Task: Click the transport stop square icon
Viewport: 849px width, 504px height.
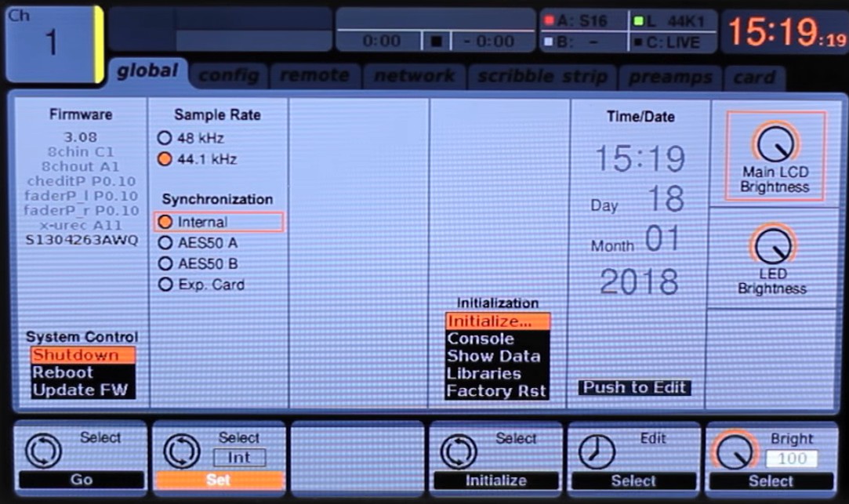Action: point(437,41)
